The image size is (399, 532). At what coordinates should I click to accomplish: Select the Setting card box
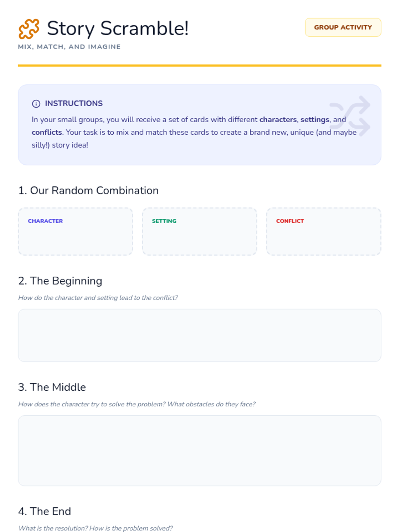coord(199,232)
